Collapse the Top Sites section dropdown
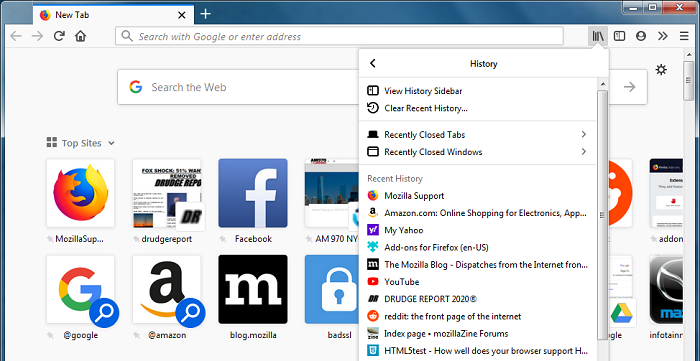Image resolution: width=700 pixels, height=361 pixels. [x=111, y=143]
